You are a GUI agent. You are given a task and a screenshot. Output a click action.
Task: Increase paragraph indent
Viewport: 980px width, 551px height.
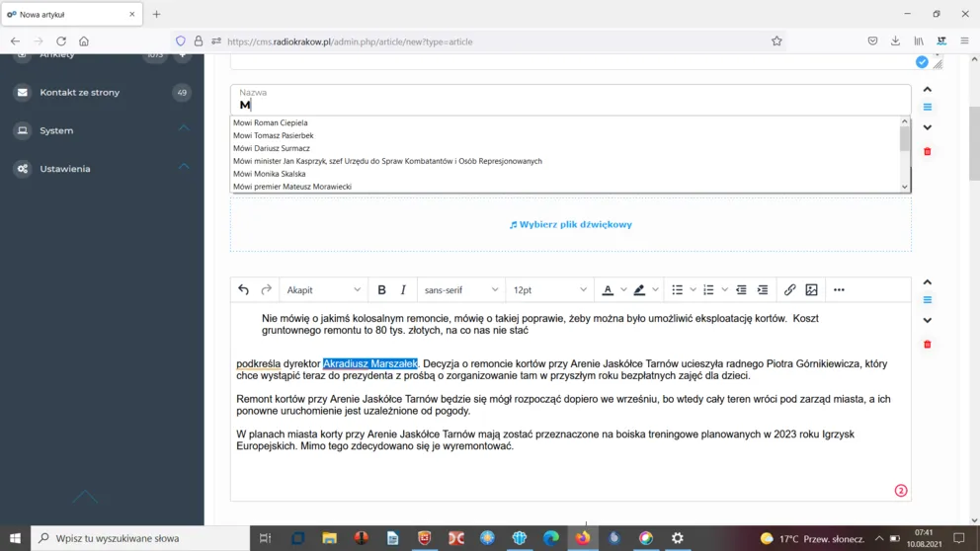tap(763, 290)
